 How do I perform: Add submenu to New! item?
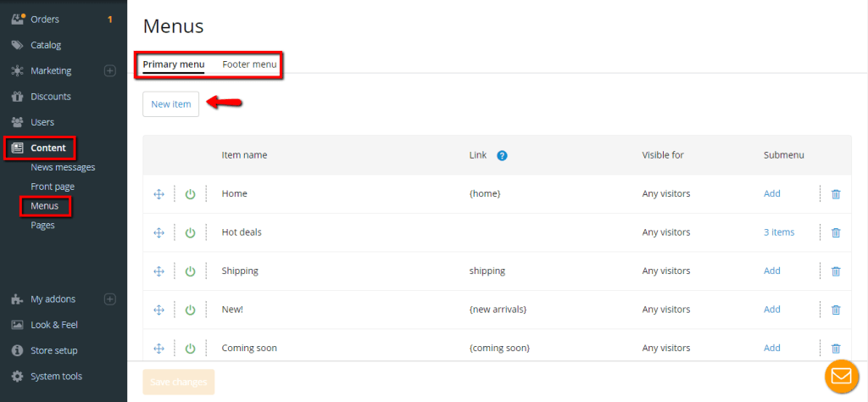point(771,310)
